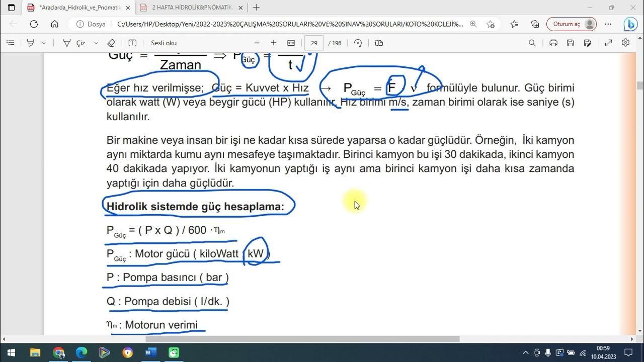The image size is (644, 362).
Task: Switch to Microsoft Edge in the taskbar
Action: click(82, 352)
